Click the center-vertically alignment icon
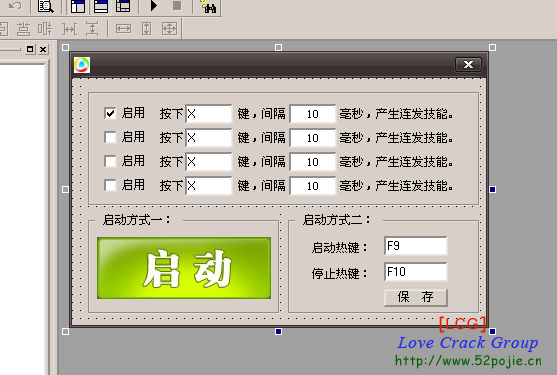 23,29
